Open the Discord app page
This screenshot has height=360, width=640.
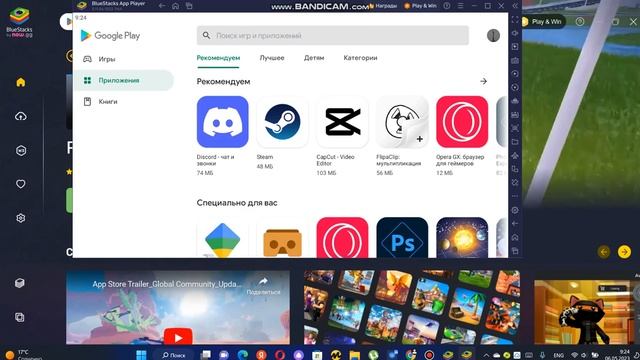pos(222,122)
